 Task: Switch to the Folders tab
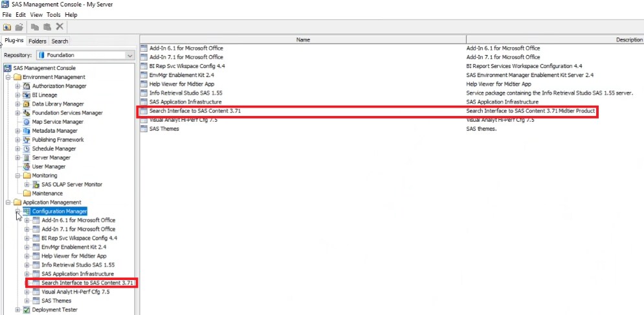[38, 41]
